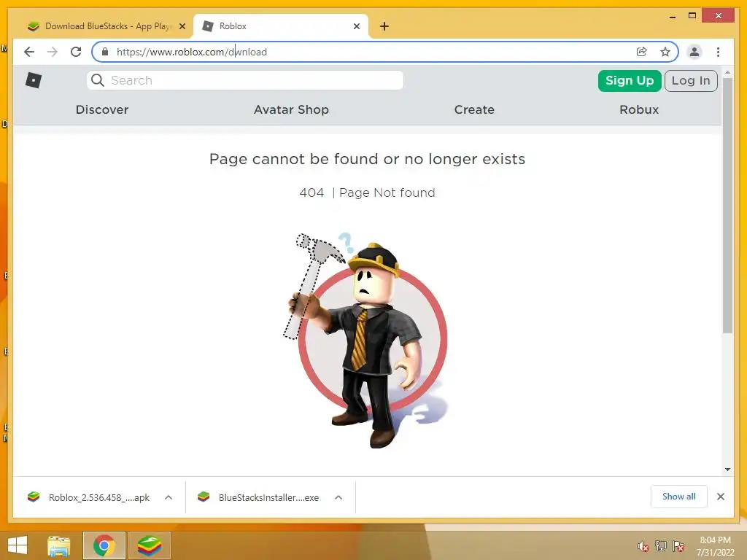
Task: Click the scrollbar down arrow
Action: (727, 470)
